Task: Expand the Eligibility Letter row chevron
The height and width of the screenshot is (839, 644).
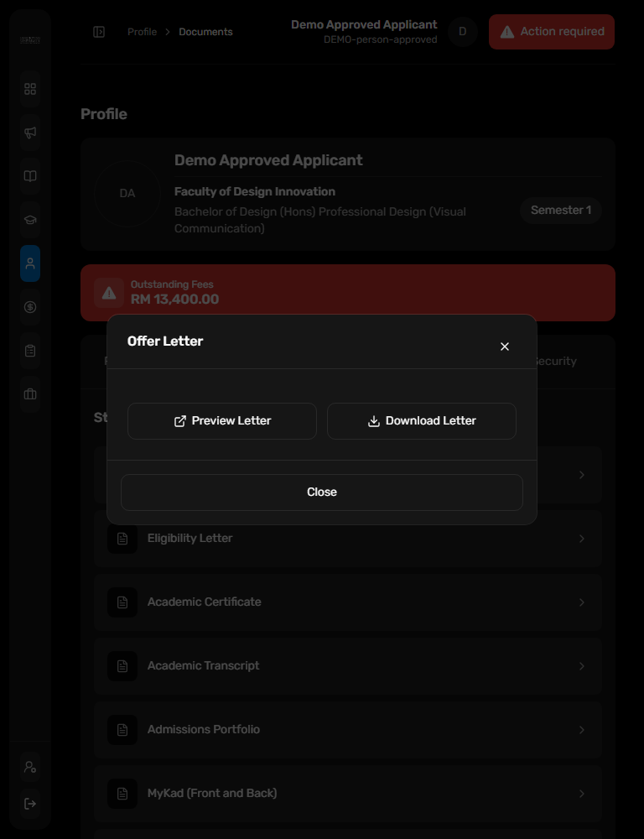Action: tap(581, 539)
